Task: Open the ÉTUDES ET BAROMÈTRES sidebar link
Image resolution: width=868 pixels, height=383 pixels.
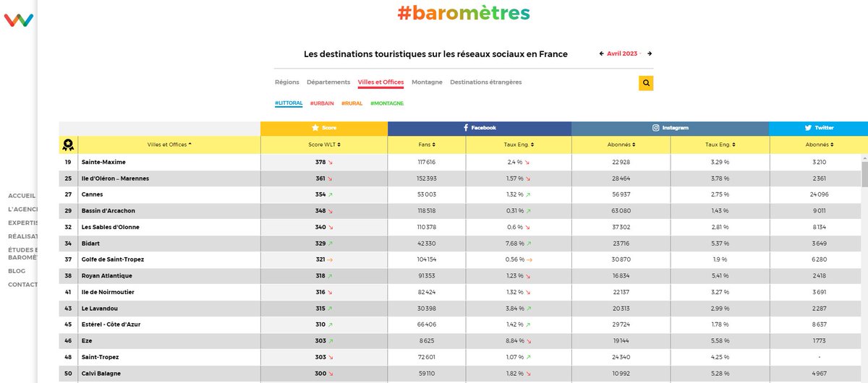Action: click(x=22, y=254)
